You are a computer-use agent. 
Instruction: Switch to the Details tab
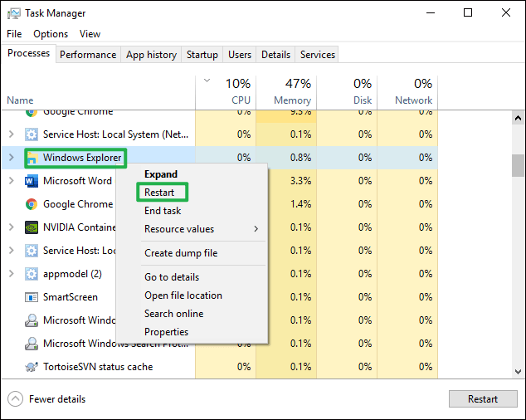point(275,55)
